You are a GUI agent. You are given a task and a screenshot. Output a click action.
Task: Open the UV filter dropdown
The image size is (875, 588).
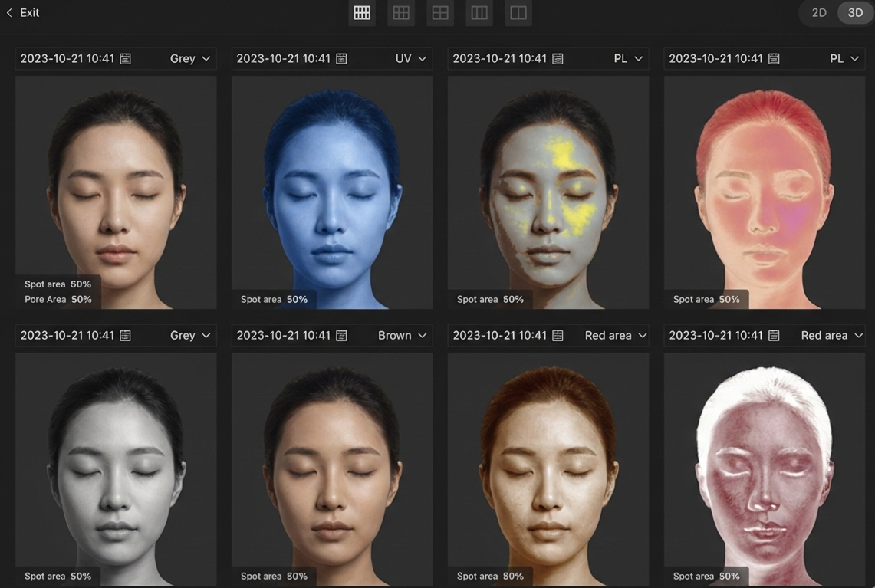click(411, 59)
